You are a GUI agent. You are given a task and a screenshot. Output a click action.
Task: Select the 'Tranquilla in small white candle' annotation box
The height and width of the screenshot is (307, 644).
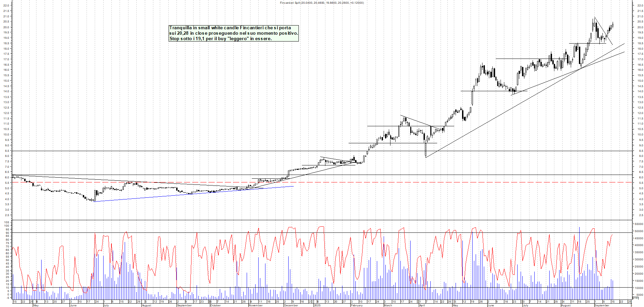(234, 33)
